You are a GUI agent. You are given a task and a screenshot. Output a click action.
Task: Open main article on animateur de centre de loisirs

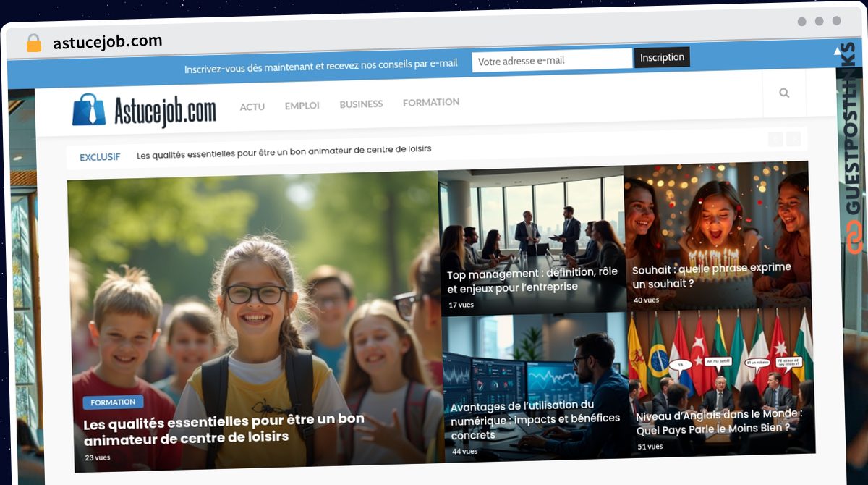point(224,429)
